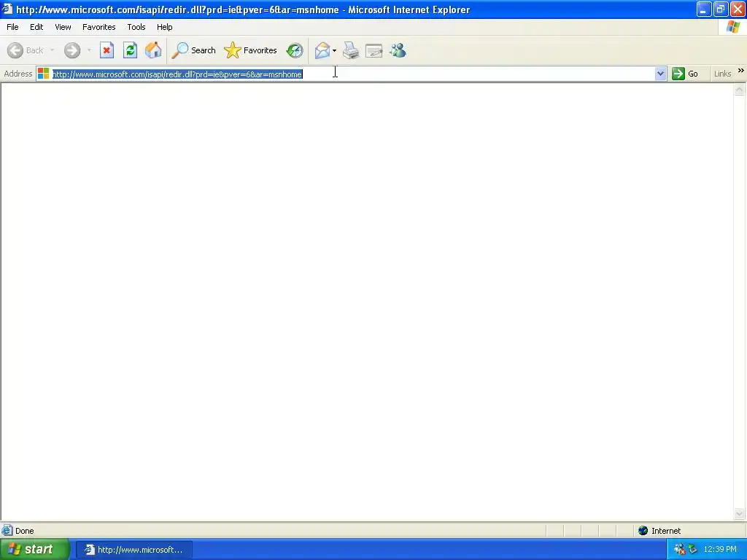Refresh the page with green arrows icon
The width and height of the screenshot is (747, 560).
(130, 50)
